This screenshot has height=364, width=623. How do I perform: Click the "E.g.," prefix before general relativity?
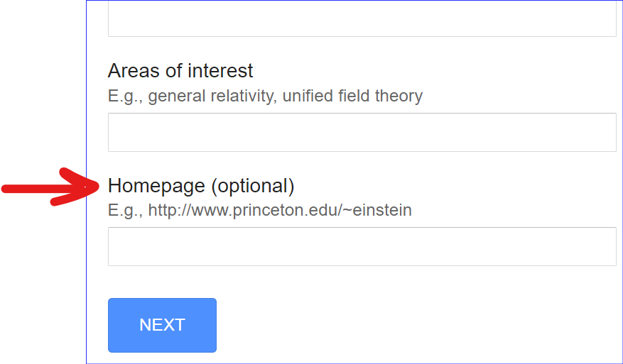126,96
